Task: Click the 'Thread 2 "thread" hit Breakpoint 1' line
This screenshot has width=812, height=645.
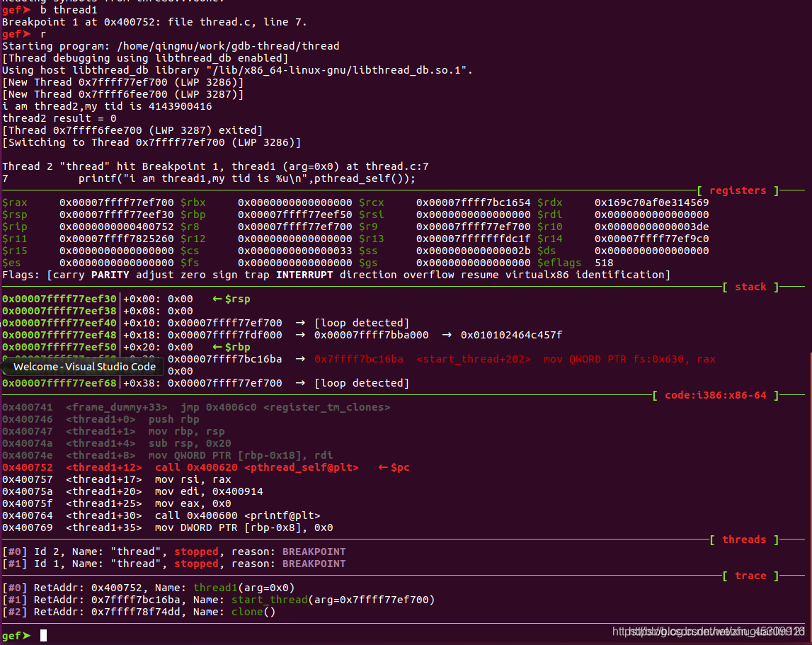Action: pyautogui.click(x=215, y=166)
